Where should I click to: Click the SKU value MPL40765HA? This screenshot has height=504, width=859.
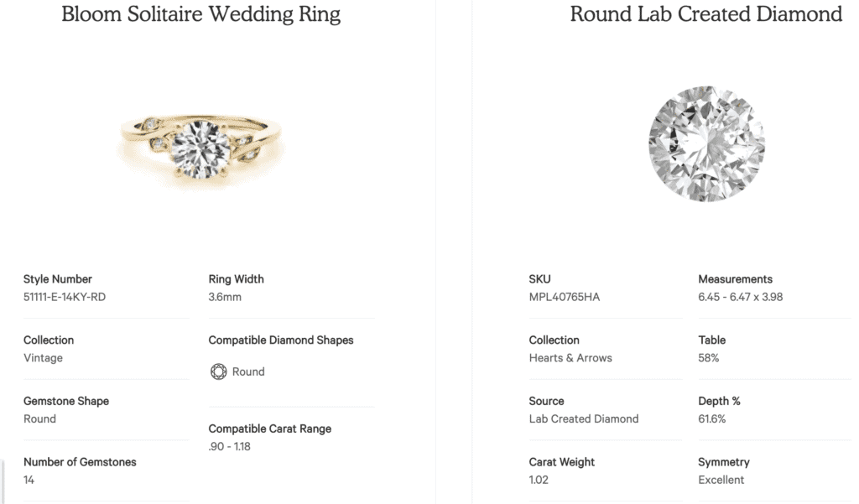(x=565, y=297)
